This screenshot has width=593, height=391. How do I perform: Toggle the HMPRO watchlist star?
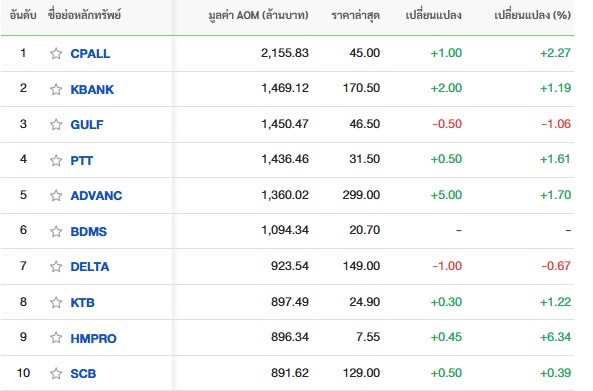(56, 338)
